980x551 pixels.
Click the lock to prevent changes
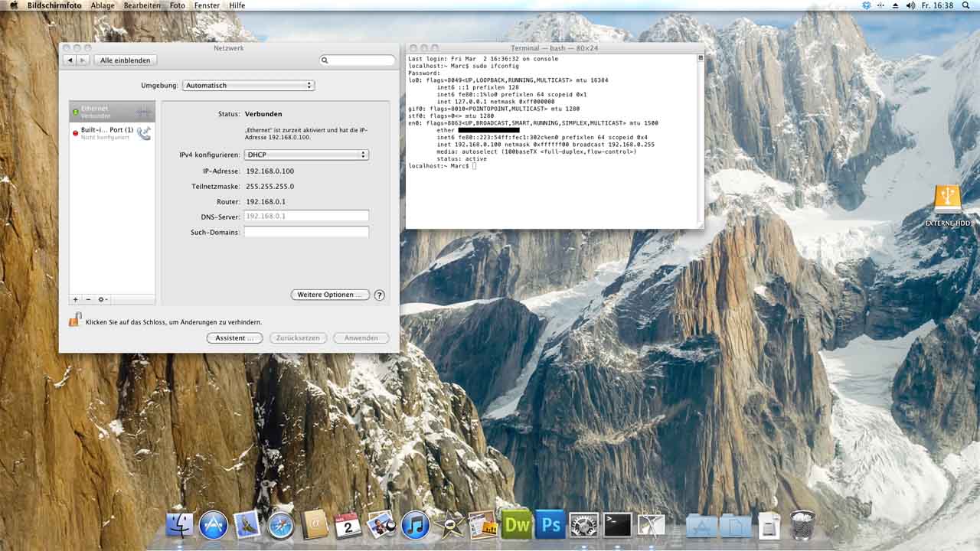75,320
